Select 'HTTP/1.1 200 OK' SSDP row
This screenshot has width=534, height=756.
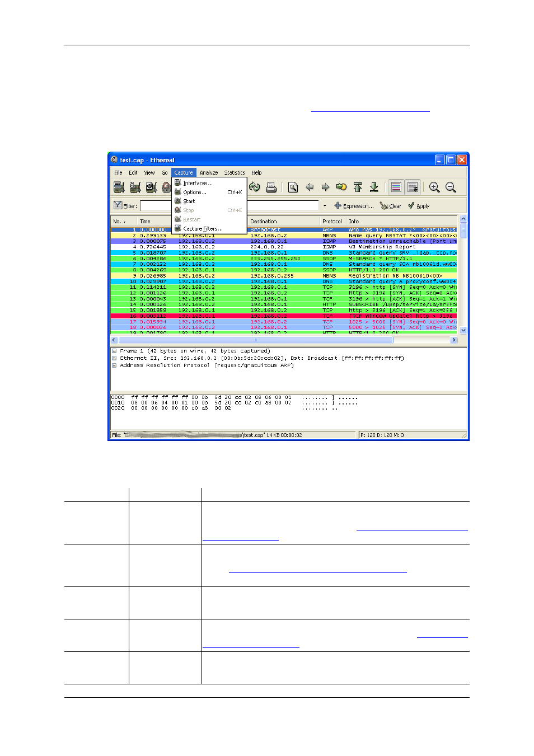(x=284, y=270)
